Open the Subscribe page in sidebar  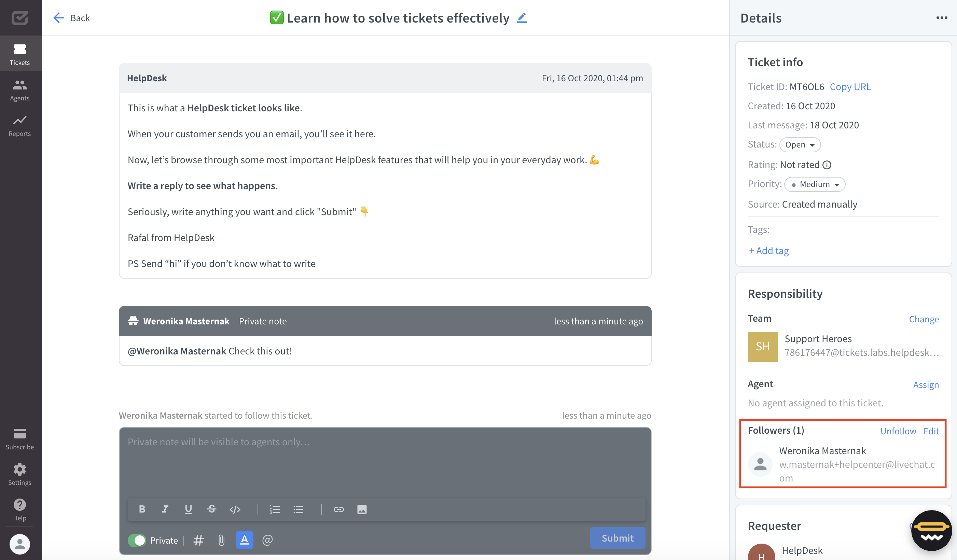[x=20, y=439]
